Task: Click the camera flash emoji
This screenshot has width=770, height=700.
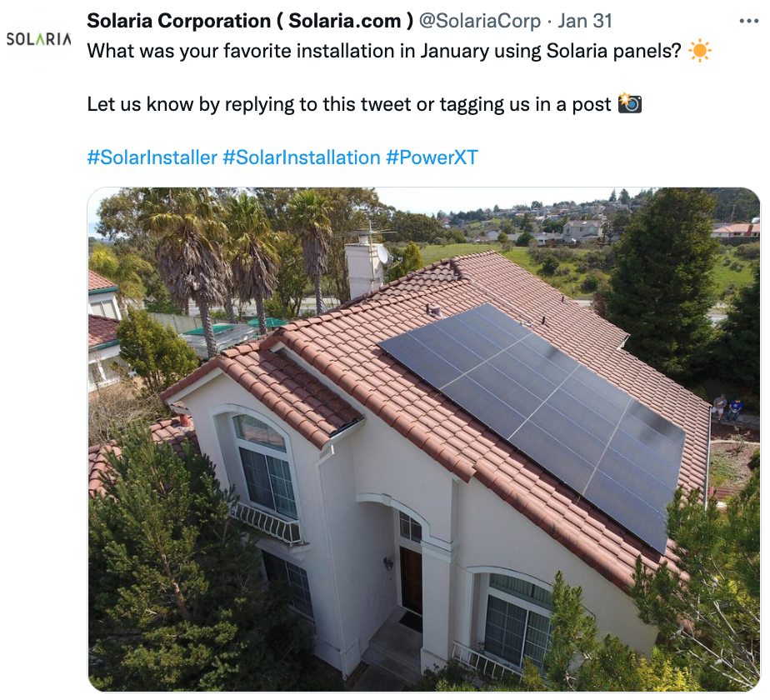Action: [x=629, y=103]
